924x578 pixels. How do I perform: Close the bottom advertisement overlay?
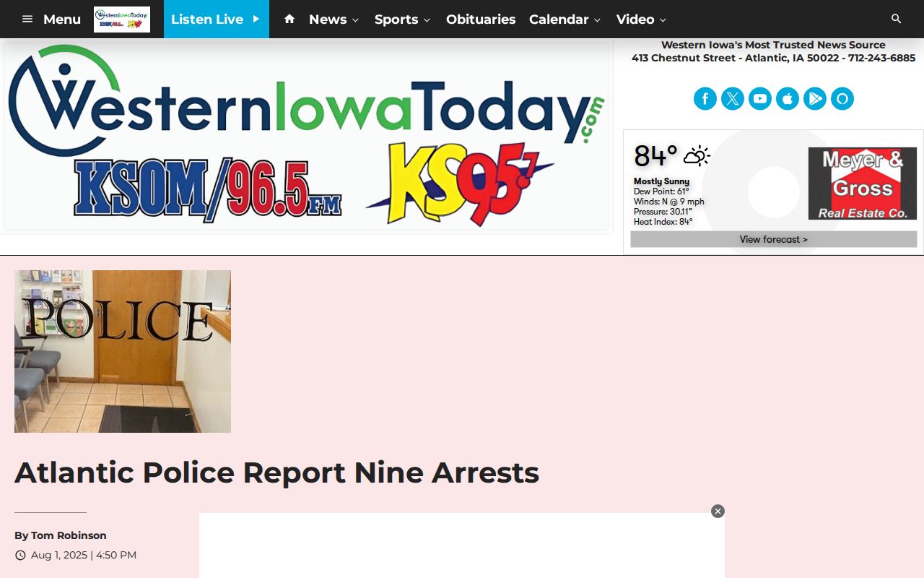[718, 512]
